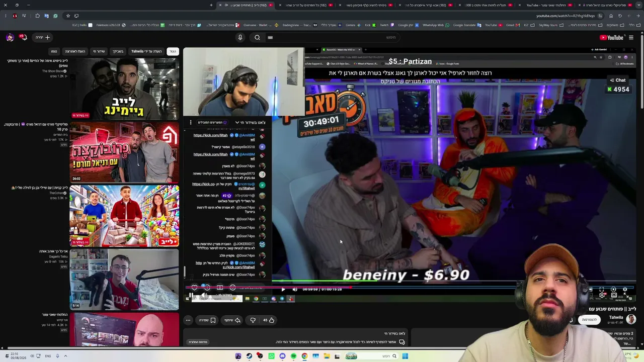Open a new browser tab with plus button
The width and height of the screenshot is (644, 362).
point(211,5)
